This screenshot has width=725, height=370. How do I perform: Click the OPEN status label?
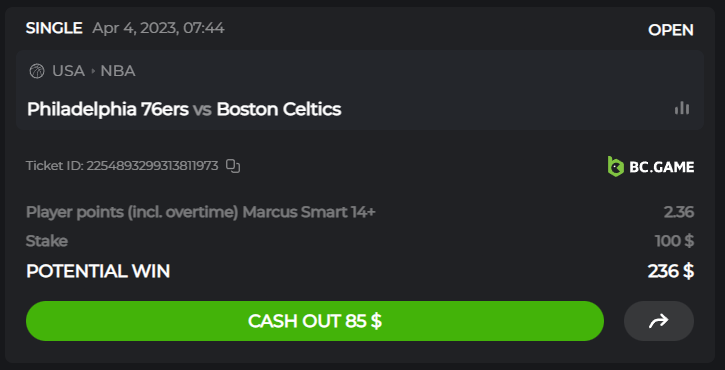670,30
